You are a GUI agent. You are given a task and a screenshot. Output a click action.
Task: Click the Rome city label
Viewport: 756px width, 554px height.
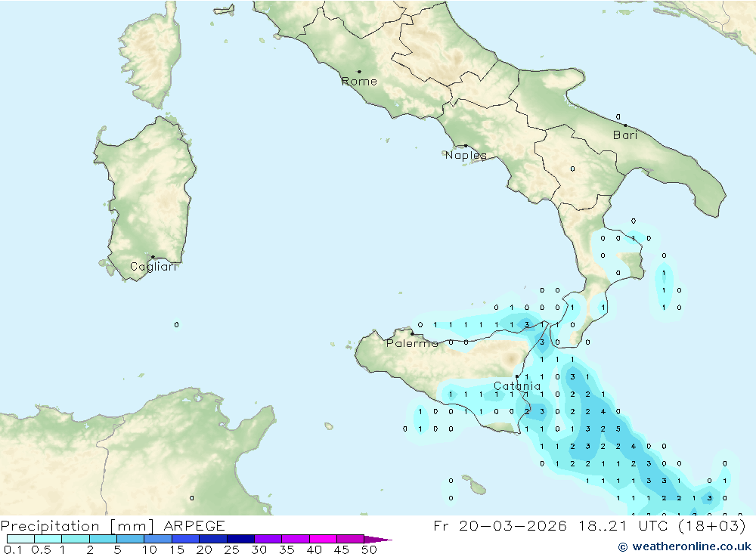[x=359, y=82]
